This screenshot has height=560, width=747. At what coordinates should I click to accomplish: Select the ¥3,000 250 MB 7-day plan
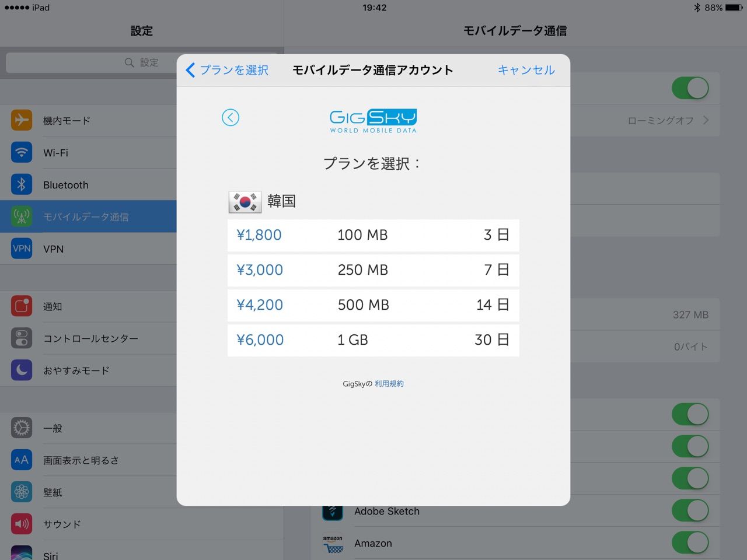(x=373, y=270)
